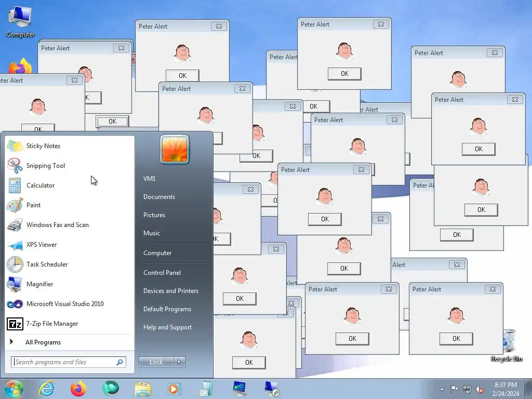Click the Windows Start orb
Screen dimensions: 532x399
[14, 389]
